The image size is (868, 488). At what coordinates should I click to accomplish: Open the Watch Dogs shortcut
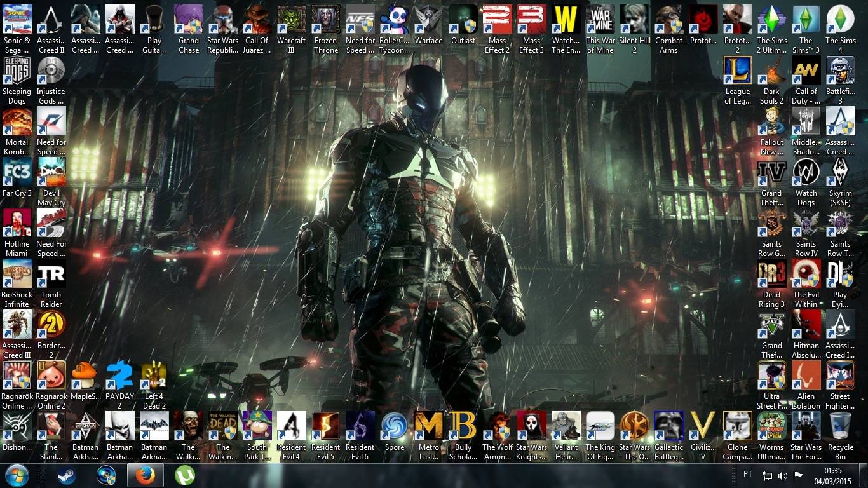806,172
